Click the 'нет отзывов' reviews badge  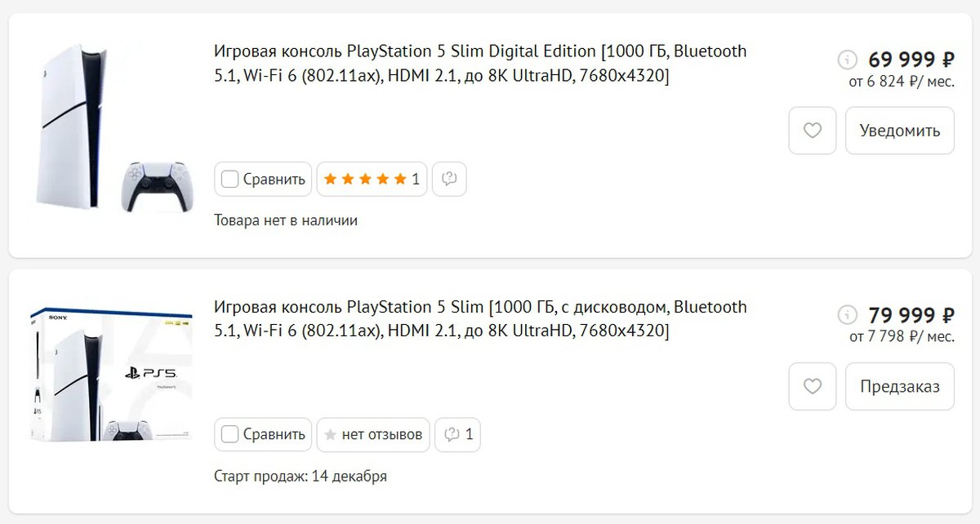(372, 434)
